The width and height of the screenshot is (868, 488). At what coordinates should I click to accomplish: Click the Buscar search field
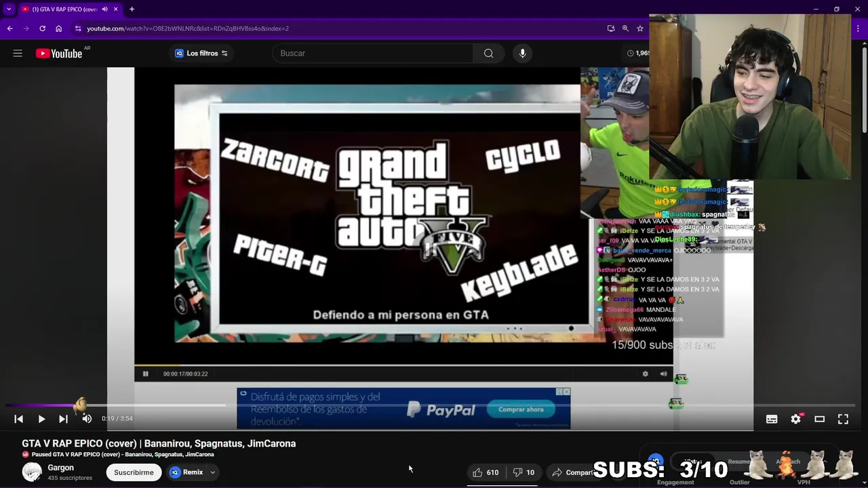click(x=373, y=54)
